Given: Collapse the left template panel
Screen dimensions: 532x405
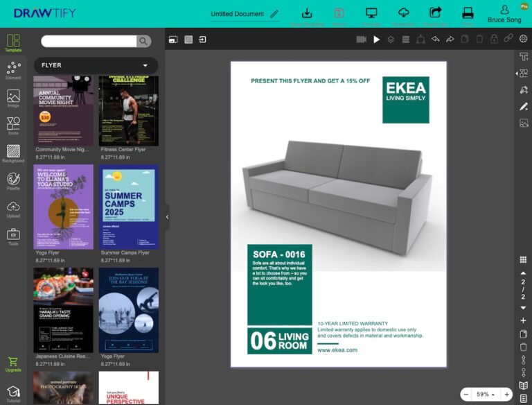Looking at the screenshot, I should click(x=167, y=217).
